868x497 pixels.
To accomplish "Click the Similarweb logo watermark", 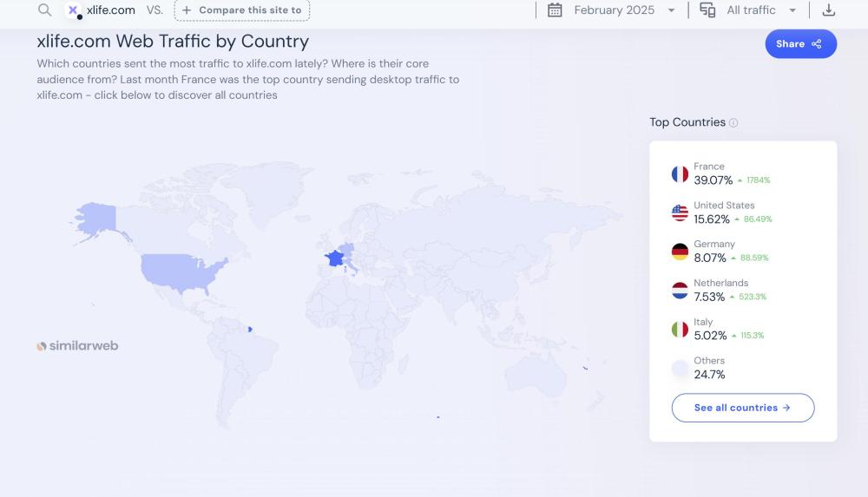I will pos(77,346).
